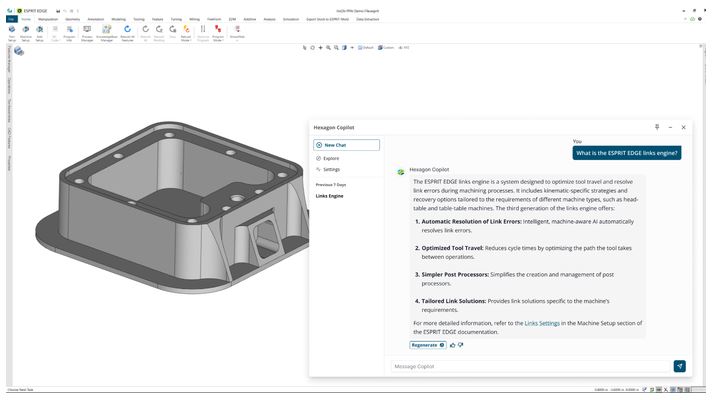Open the Links Engine chat history item
Image resolution: width=718 pixels, height=400 pixels.
pos(330,196)
